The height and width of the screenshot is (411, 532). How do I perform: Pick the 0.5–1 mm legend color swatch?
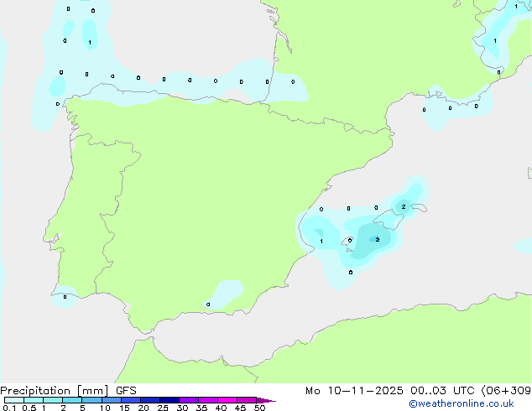[34, 400]
